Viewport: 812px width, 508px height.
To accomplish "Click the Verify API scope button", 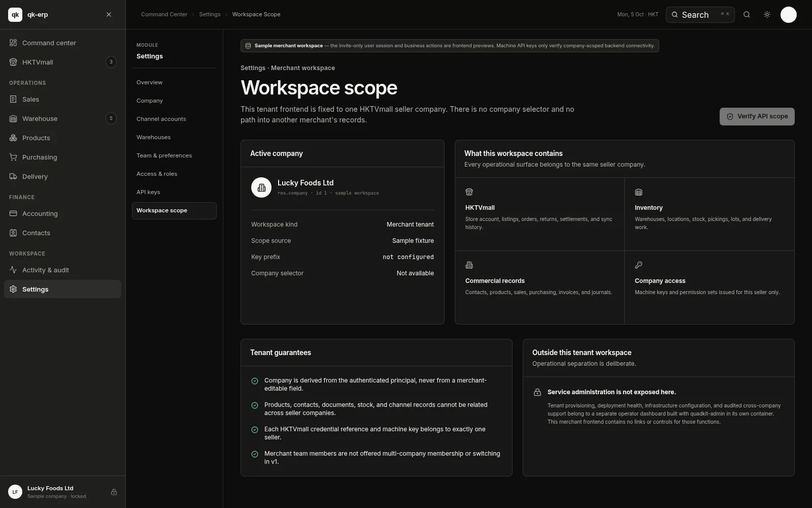I will pyautogui.click(x=757, y=116).
